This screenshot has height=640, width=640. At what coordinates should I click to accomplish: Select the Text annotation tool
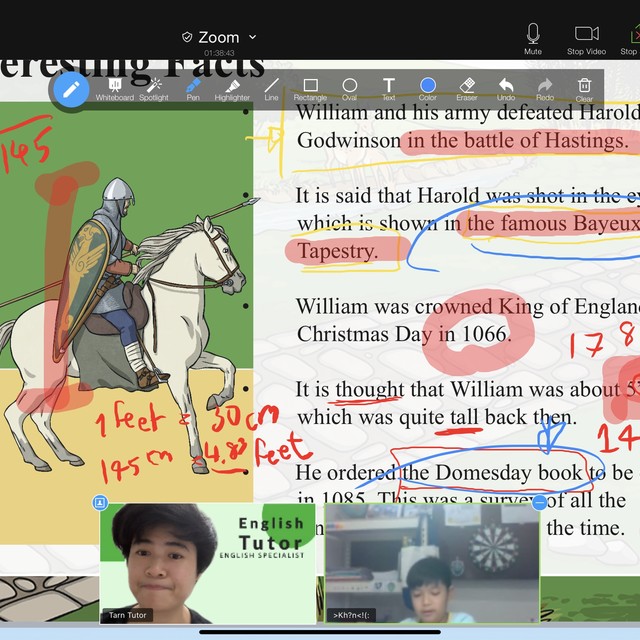(389, 89)
